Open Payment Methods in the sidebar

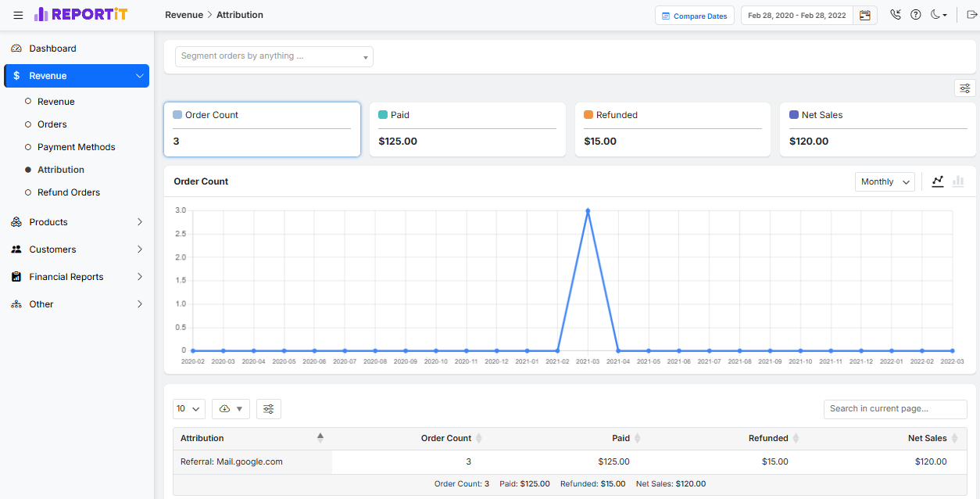click(x=76, y=147)
